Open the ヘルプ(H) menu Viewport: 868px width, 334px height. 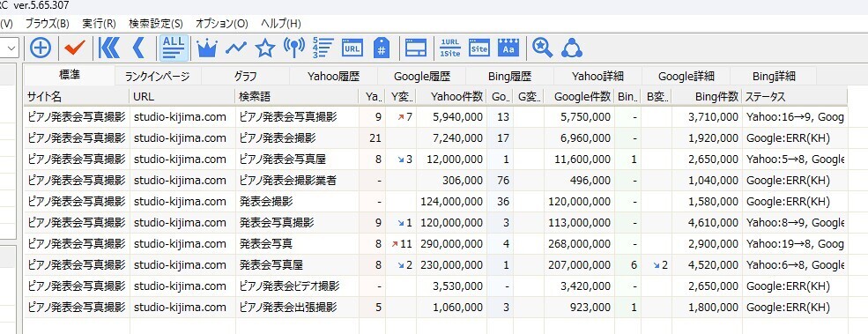tap(280, 24)
